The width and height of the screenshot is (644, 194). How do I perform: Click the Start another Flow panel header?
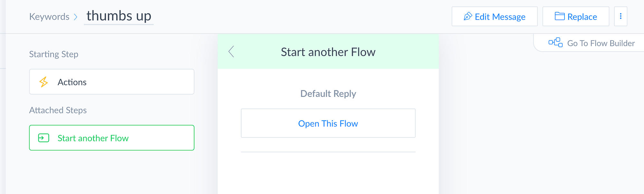(x=328, y=52)
